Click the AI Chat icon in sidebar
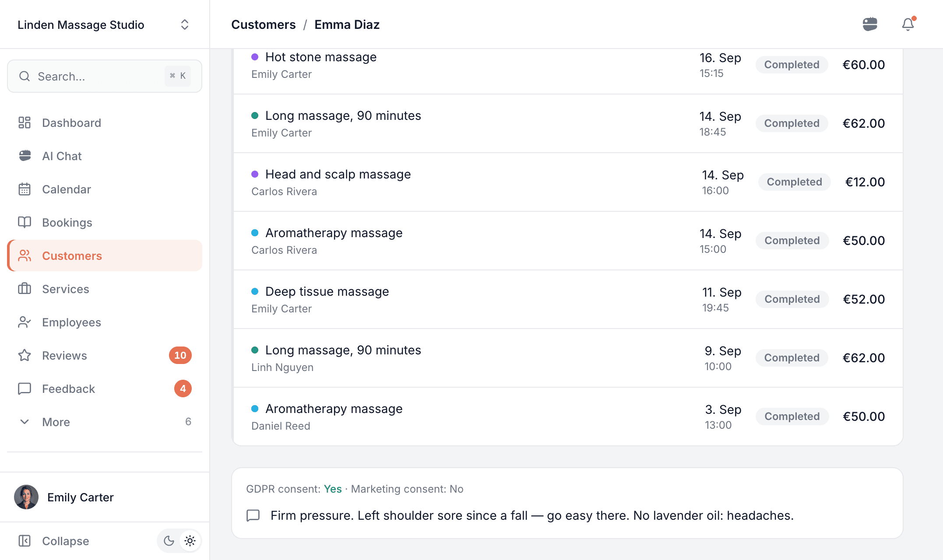Viewport: 943px width, 560px height. click(x=25, y=156)
